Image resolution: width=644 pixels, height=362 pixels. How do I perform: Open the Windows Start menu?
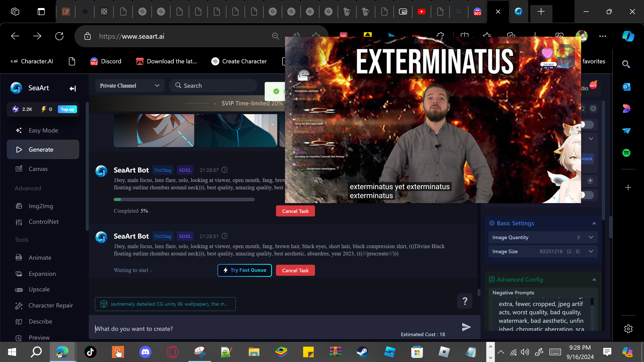tap(12, 352)
